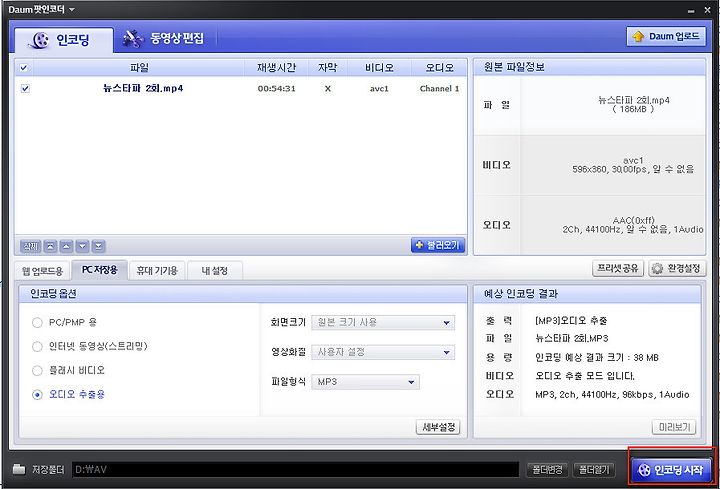Open the 파일형식 MP3 dropdown
Viewport: 720px width, 489px height.
pyautogui.click(x=366, y=382)
